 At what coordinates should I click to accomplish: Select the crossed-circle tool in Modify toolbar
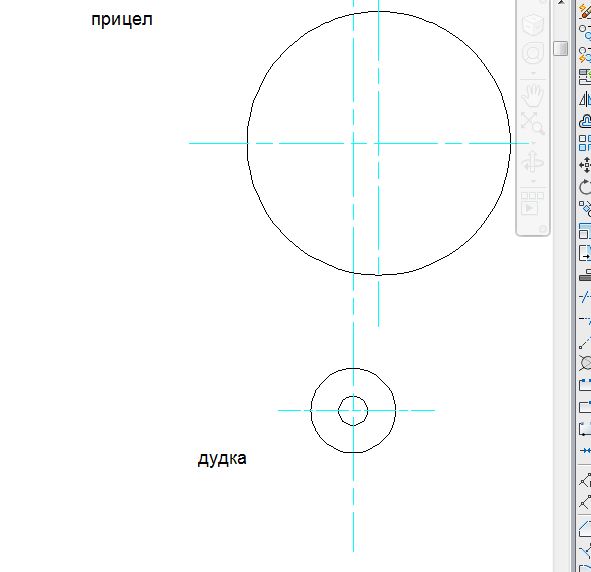585,363
